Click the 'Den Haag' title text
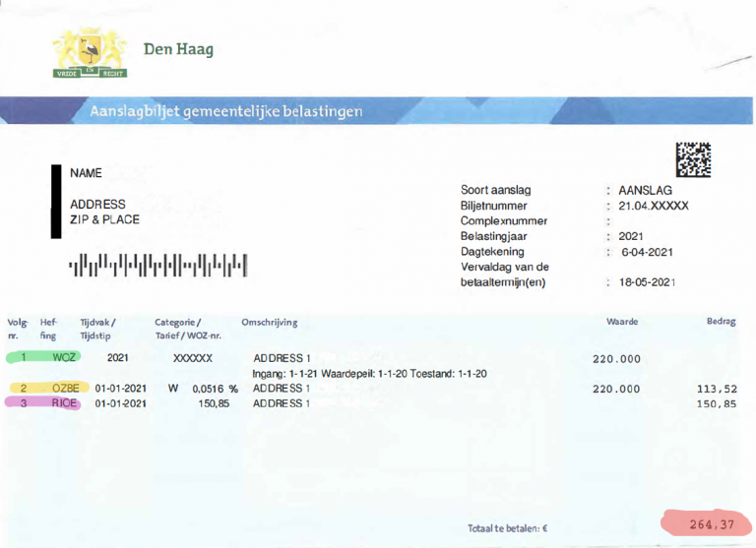Viewport: 756px width, 548px height. pyautogui.click(x=178, y=49)
